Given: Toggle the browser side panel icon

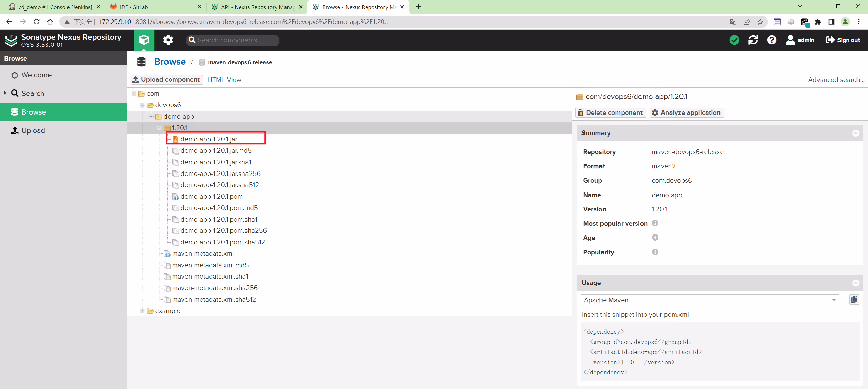Looking at the screenshot, I should coord(831,22).
